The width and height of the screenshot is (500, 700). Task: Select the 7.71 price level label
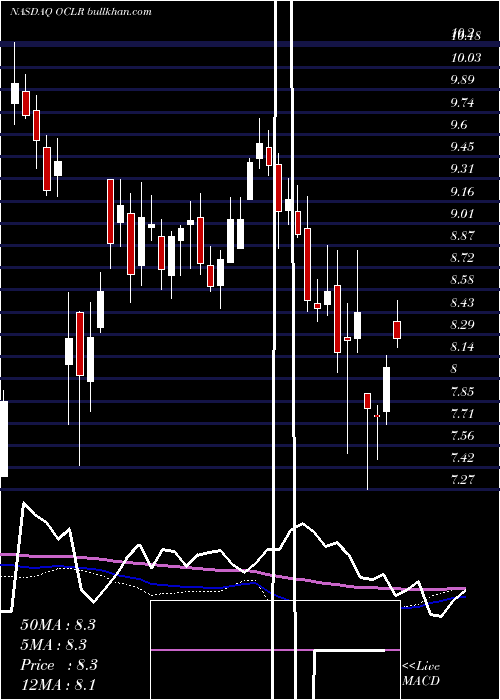462,413
